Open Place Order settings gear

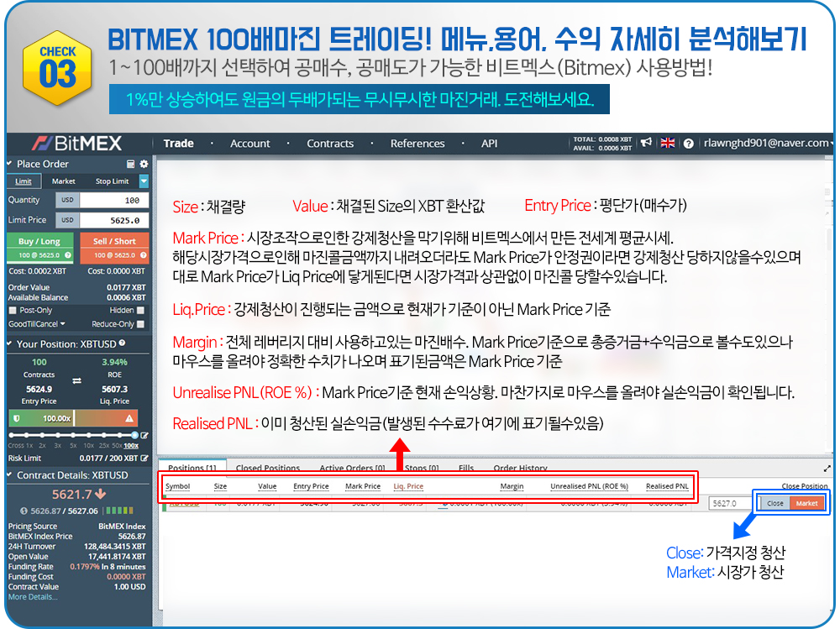click(x=144, y=164)
